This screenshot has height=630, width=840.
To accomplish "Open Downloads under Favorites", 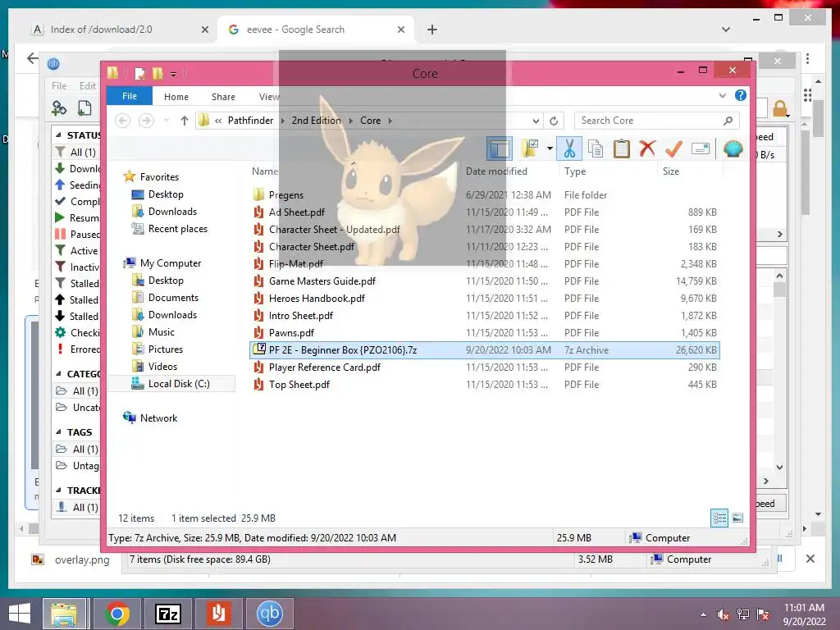I will click(x=172, y=212).
